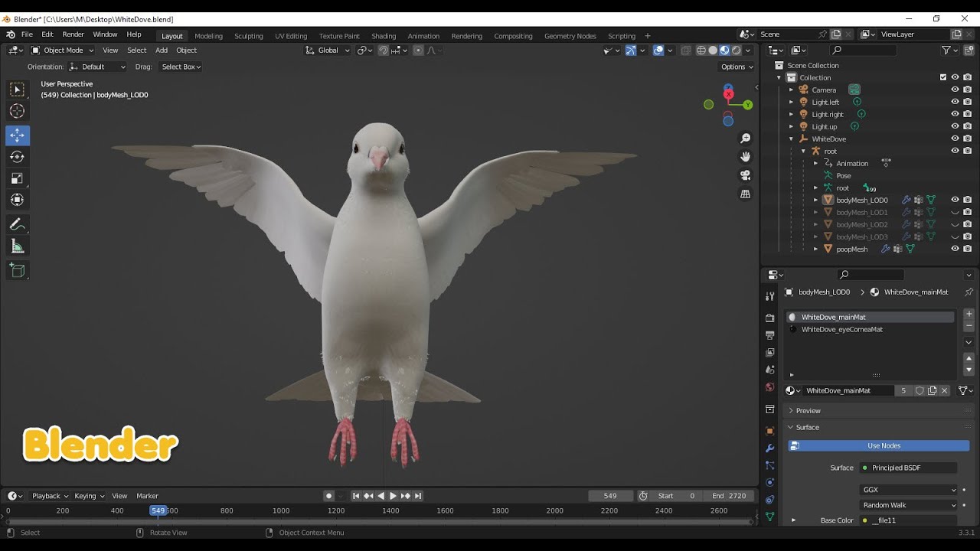Open Orientation Default dropdown
Image resolution: width=980 pixels, height=551 pixels.
[x=97, y=67]
